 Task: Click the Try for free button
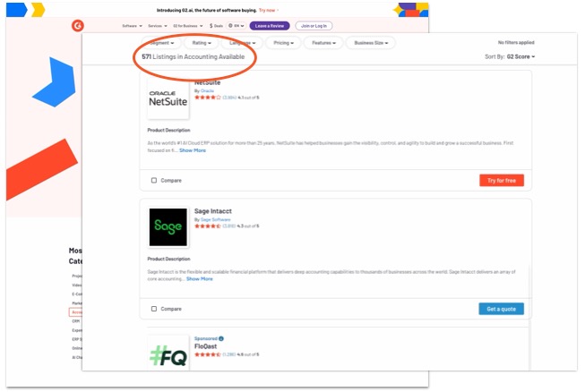[x=502, y=181]
